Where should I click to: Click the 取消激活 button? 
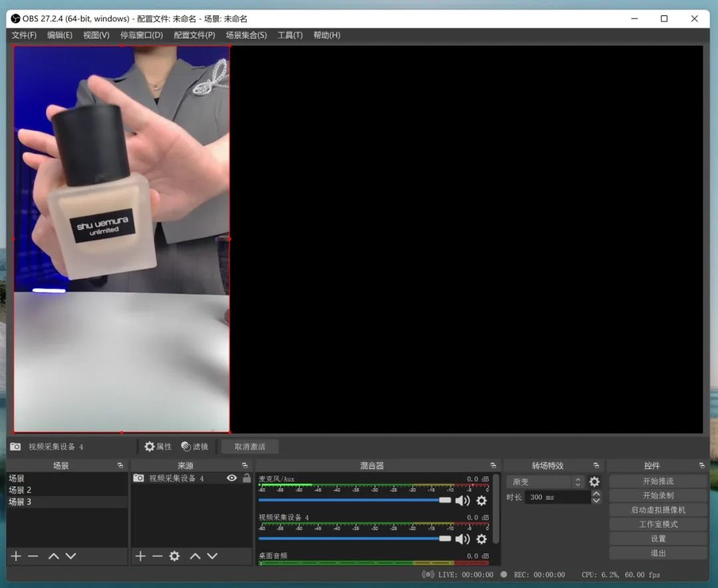(249, 446)
